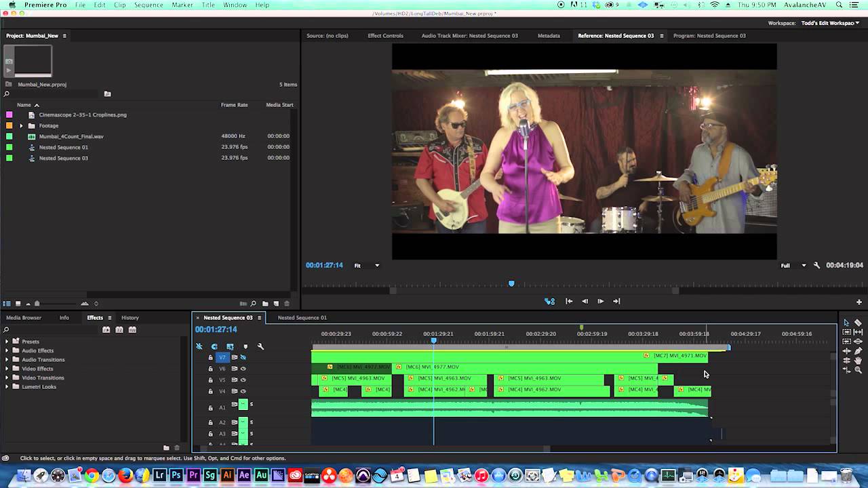This screenshot has width=868, height=488.
Task: Click the project panel Find magnifier icon
Action: 254,304
